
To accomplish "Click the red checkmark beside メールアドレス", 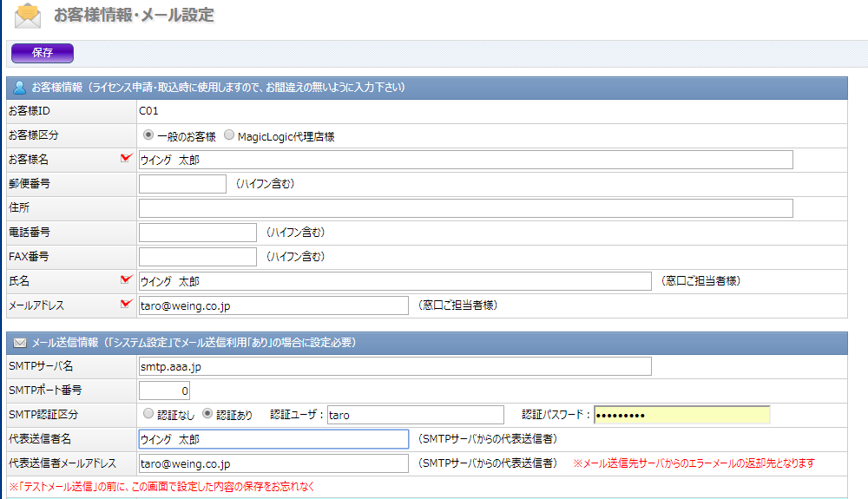I will pyautogui.click(x=126, y=304).
